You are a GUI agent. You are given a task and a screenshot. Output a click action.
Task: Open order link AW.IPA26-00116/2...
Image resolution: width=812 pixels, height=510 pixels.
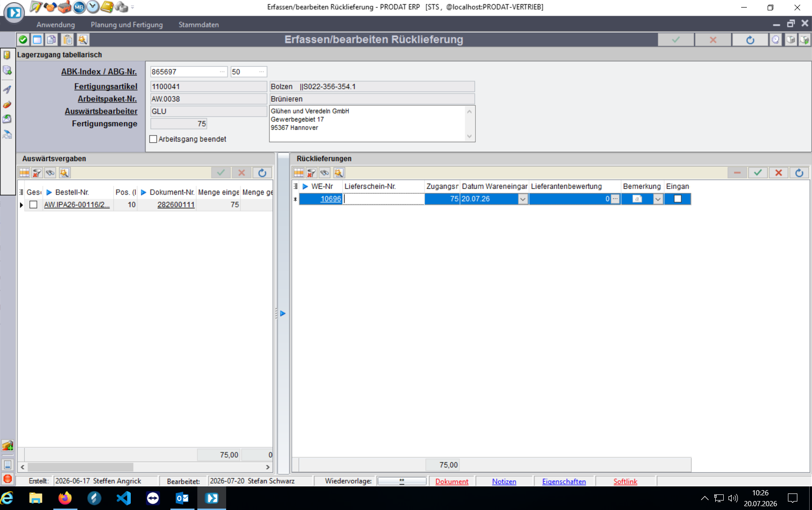(77, 204)
